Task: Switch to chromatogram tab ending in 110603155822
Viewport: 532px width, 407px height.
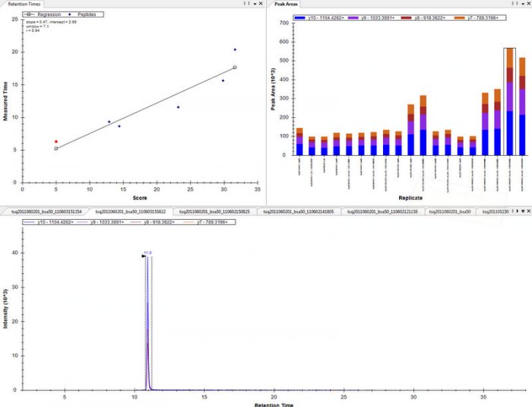Action: pos(131,211)
